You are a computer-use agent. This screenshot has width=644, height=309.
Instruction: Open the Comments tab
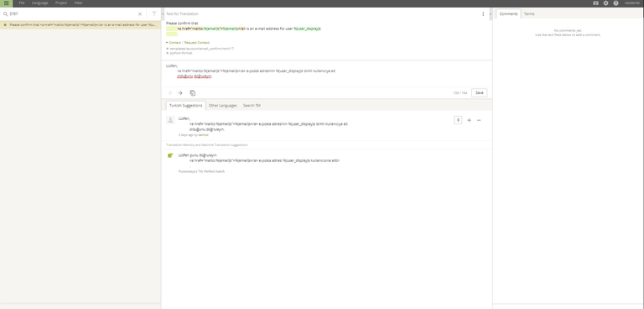point(508,14)
